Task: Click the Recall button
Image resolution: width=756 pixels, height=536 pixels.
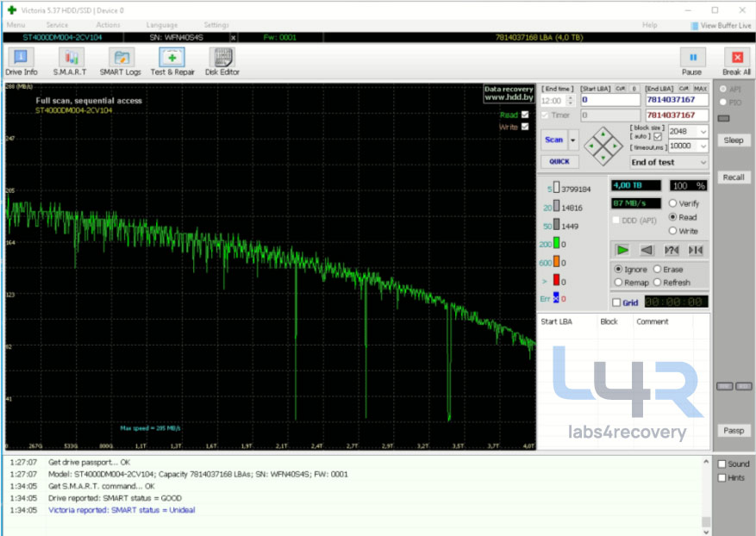Action: click(x=734, y=178)
